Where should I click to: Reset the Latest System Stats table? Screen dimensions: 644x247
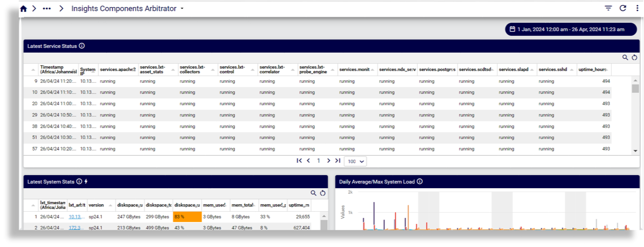coord(323,193)
